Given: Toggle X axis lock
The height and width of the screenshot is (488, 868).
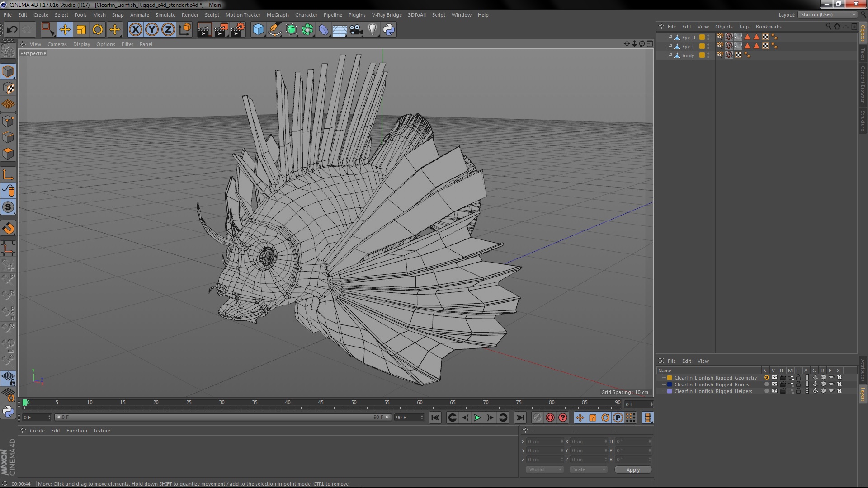Looking at the screenshot, I should [x=135, y=30].
